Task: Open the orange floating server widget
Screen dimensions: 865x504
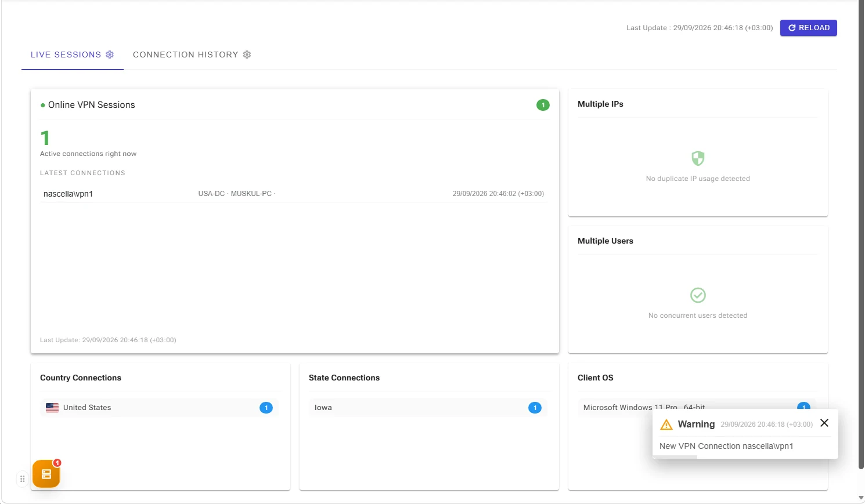Action: click(x=46, y=474)
